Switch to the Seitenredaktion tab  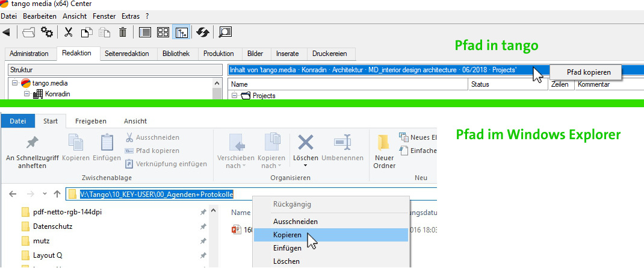[x=126, y=54]
